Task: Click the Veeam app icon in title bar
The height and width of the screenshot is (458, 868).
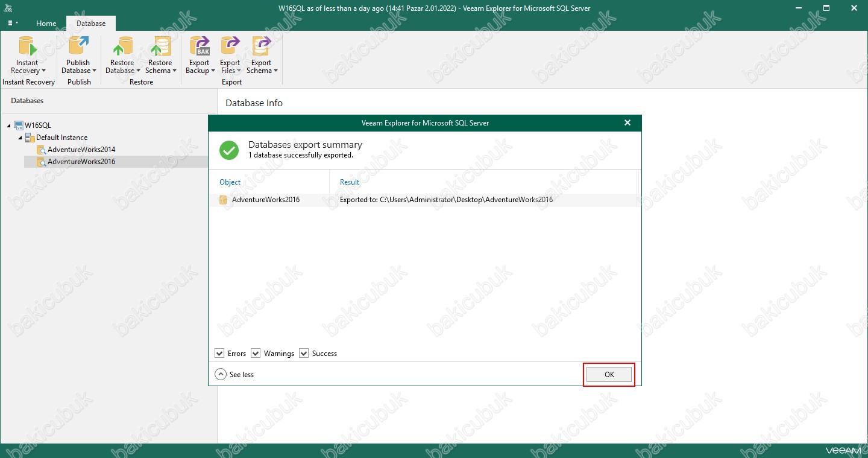Action: [8, 8]
